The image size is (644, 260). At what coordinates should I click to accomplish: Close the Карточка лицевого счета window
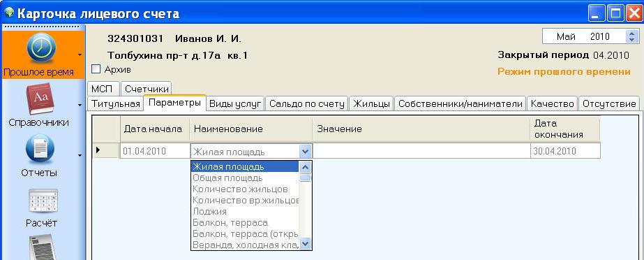634,13
